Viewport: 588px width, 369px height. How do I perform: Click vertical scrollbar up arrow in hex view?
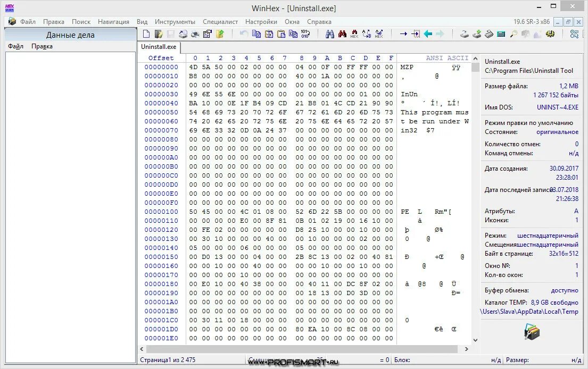(476, 58)
